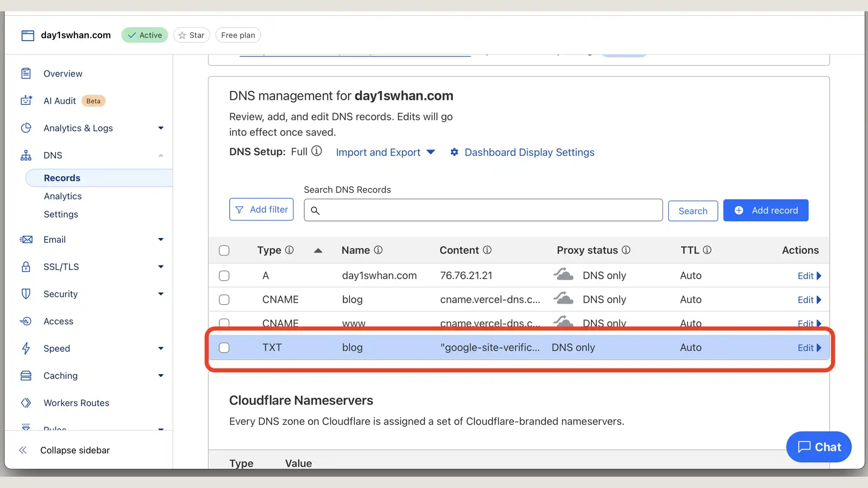868x488 pixels.
Task: Click the Type column sort arrow
Action: point(318,250)
